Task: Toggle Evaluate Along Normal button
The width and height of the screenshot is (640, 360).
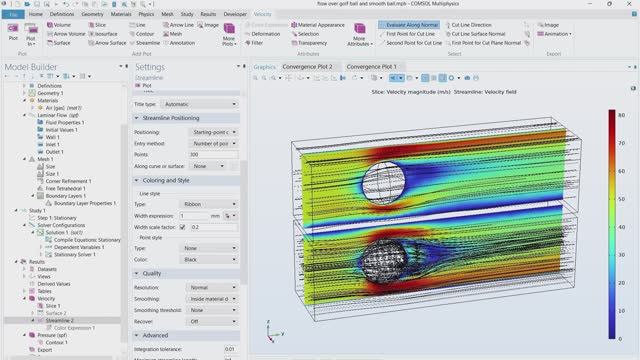Action: 409,25
